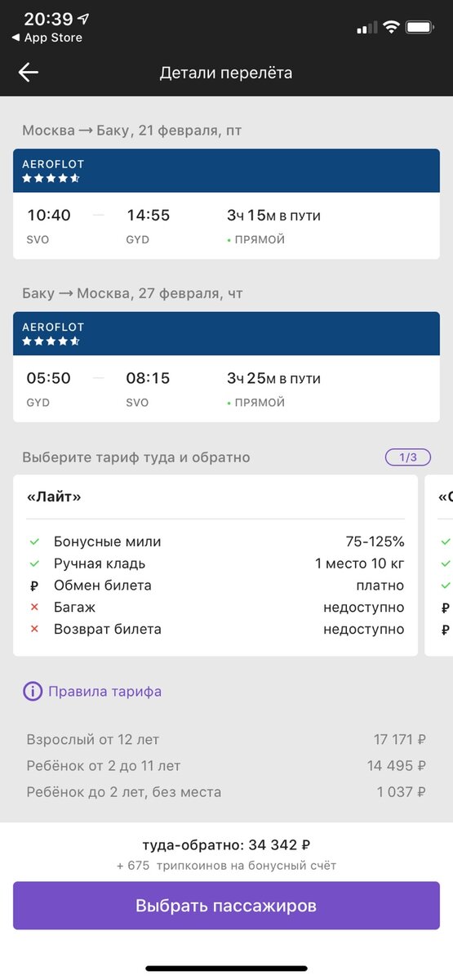The height and width of the screenshot is (980, 453).
Task: Tap Взрослый от 12 лет price row
Action: [x=226, y=740]
